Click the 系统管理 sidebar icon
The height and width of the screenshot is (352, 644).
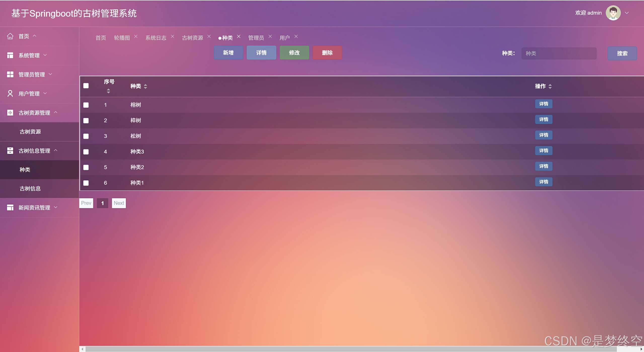pos(10,55)
